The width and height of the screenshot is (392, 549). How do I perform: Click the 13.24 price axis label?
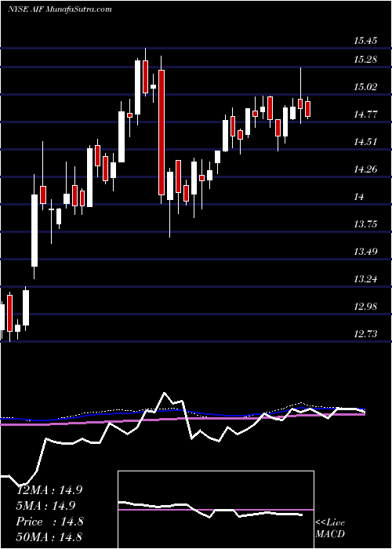click(365, 279)
